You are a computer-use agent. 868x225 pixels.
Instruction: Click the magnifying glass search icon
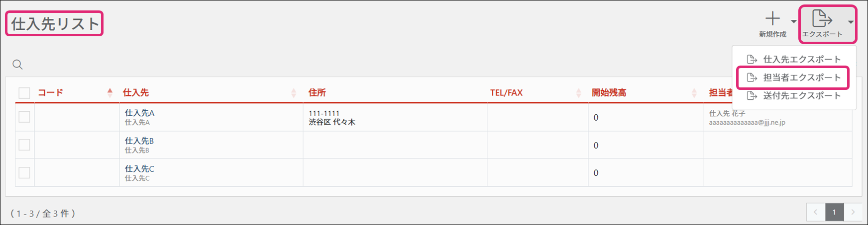click(x=17, y=65)
